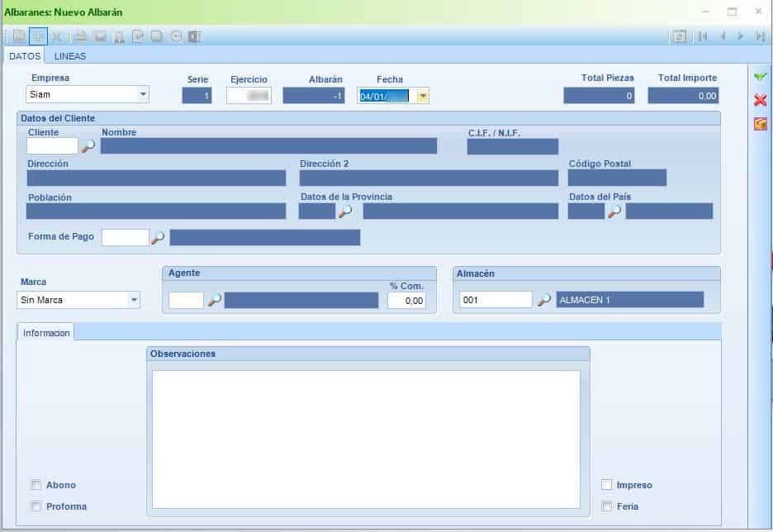Image resolution: width=773 pixels, height=532 pixels.
Task: Click the Agente code input field
Action: [186, 300]
